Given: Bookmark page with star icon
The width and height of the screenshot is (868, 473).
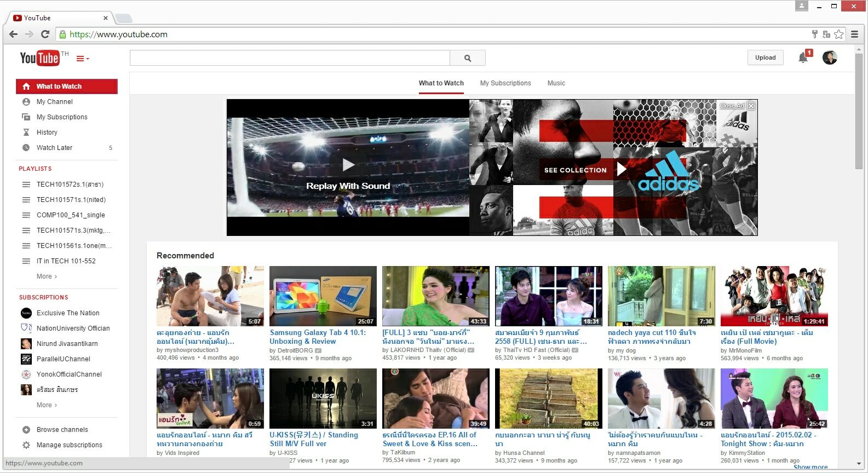Looking at the screenshot, I should click(838, 34).
